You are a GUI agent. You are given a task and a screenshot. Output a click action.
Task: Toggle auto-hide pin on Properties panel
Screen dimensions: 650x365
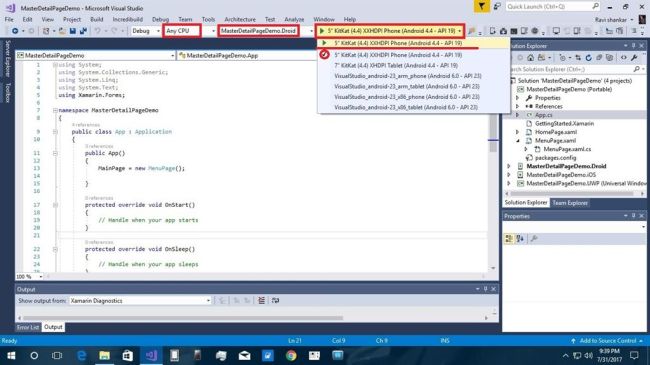[x=633, y=216]
